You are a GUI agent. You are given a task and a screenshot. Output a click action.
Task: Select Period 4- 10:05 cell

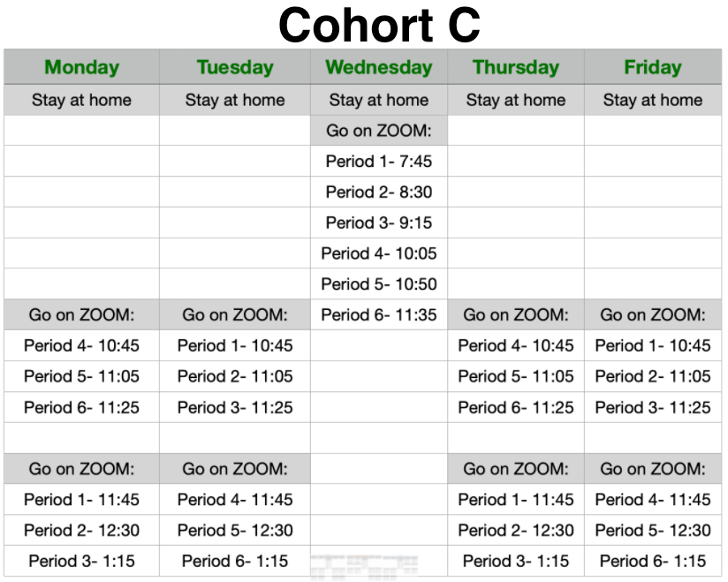coord(379,253)
